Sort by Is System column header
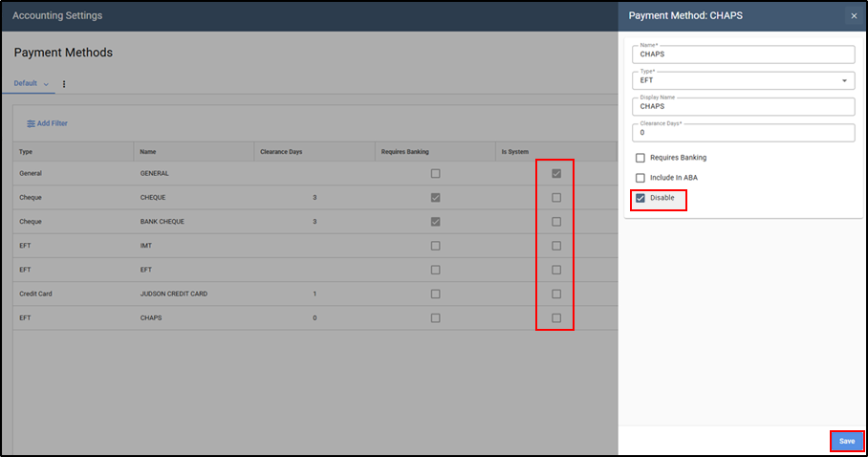 pos(515,152)
